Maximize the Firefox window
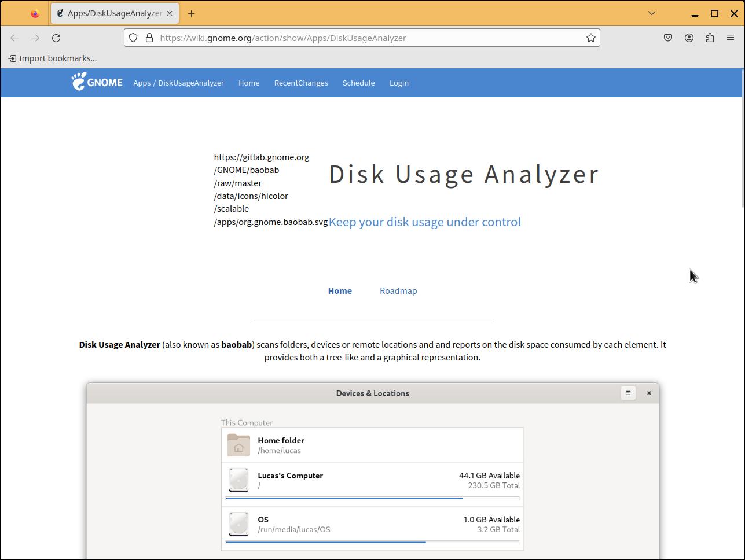Screen dimensions: 745x560 (x=714, y=13)
